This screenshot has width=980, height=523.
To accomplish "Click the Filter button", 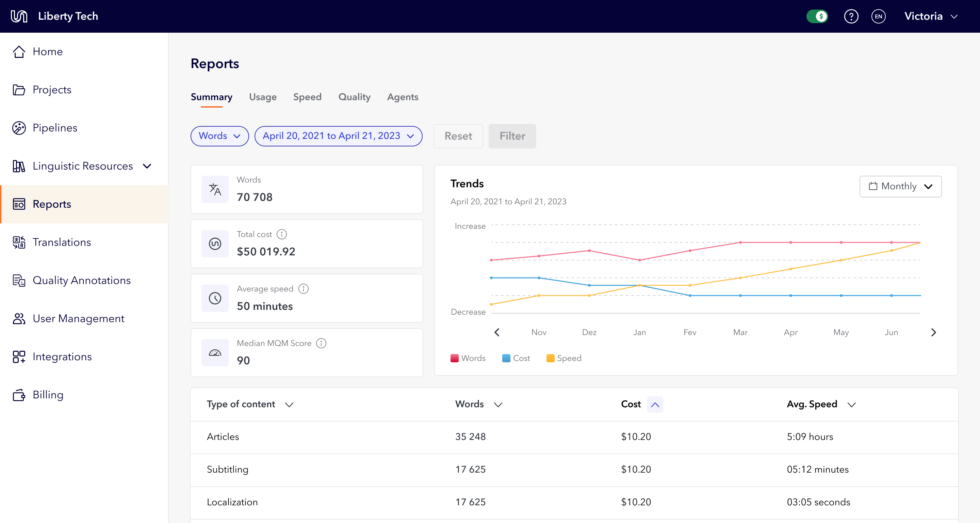I will (x=512, y=136).
